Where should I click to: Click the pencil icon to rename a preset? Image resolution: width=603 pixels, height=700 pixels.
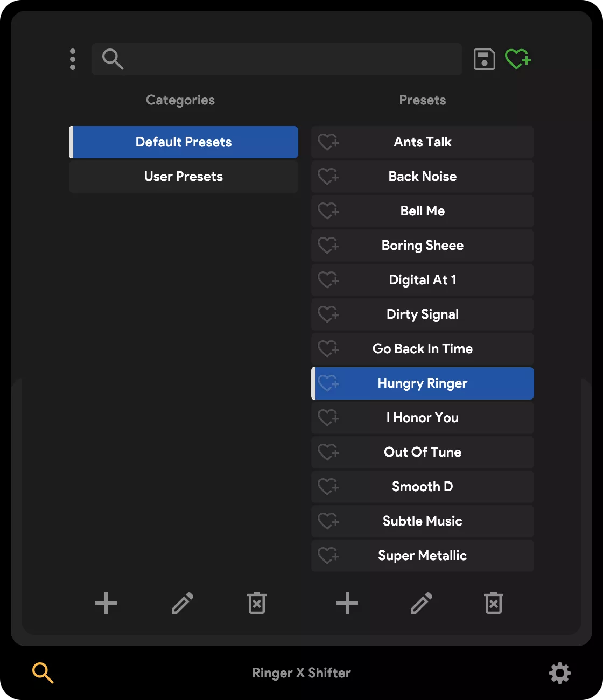coord(422,603)
